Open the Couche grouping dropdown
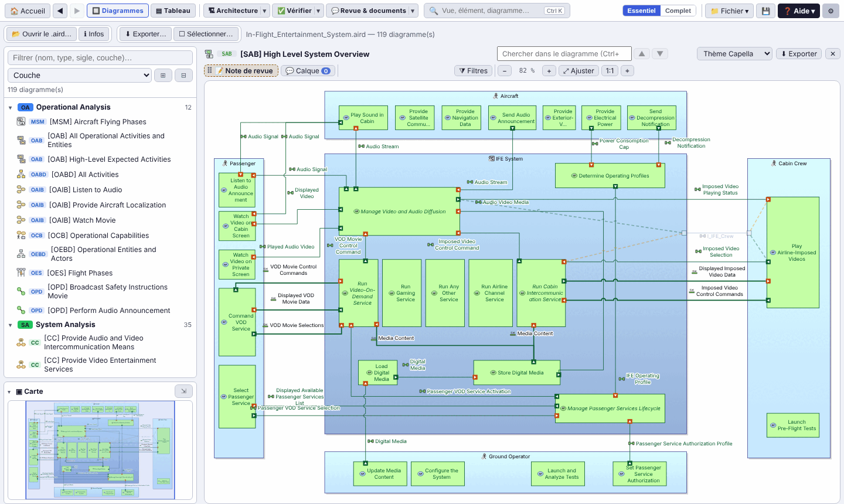Image resolution: width=844 pixels, height=504 pixels. click(x=80, y=75)
